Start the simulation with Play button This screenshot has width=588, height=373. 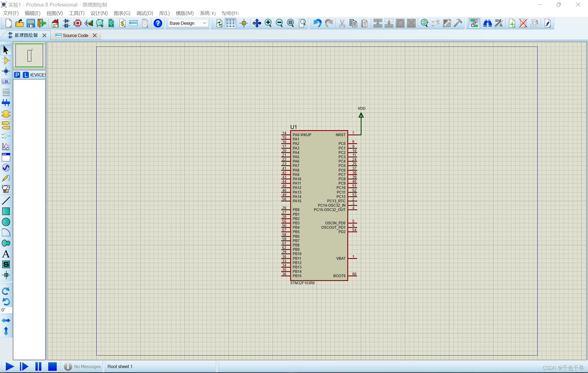[10, 366]
